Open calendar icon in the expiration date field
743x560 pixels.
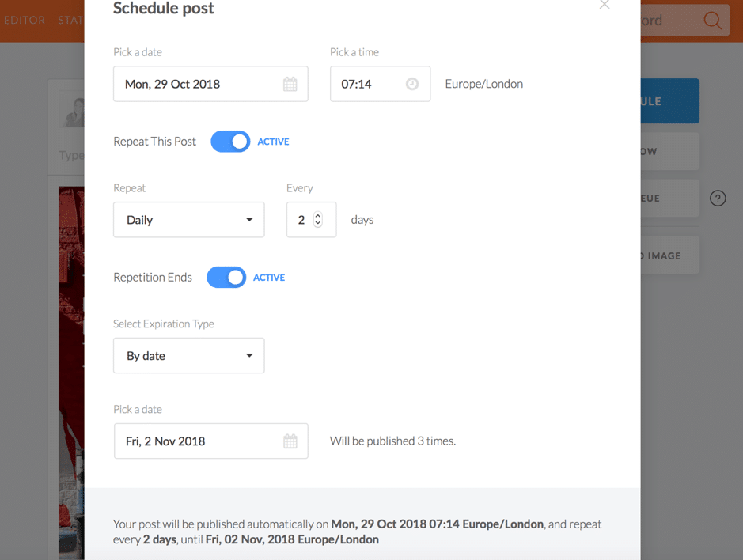pyautogui.click(x=290, y=441)
